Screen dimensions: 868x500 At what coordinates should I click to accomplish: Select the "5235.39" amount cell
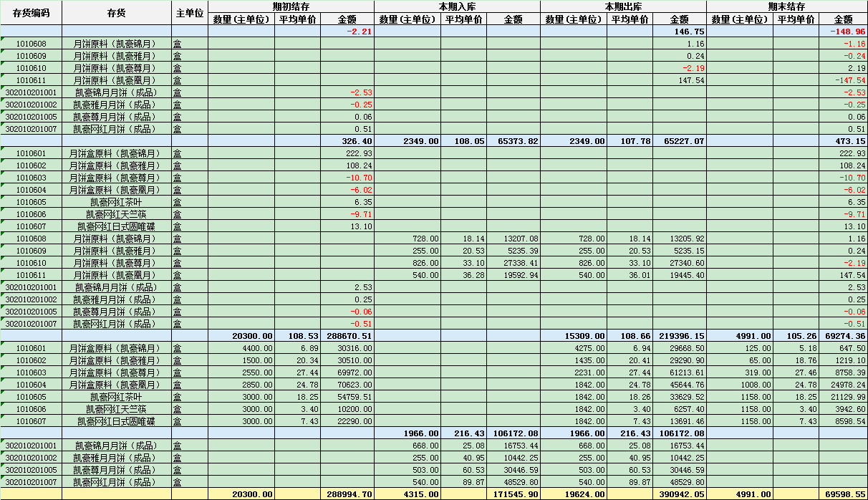point(513,251)
